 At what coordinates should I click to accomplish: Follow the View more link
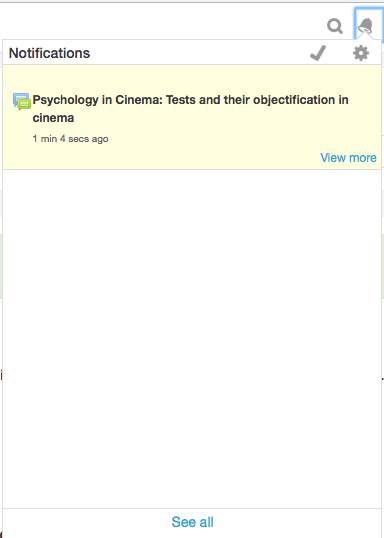point(348,158)
